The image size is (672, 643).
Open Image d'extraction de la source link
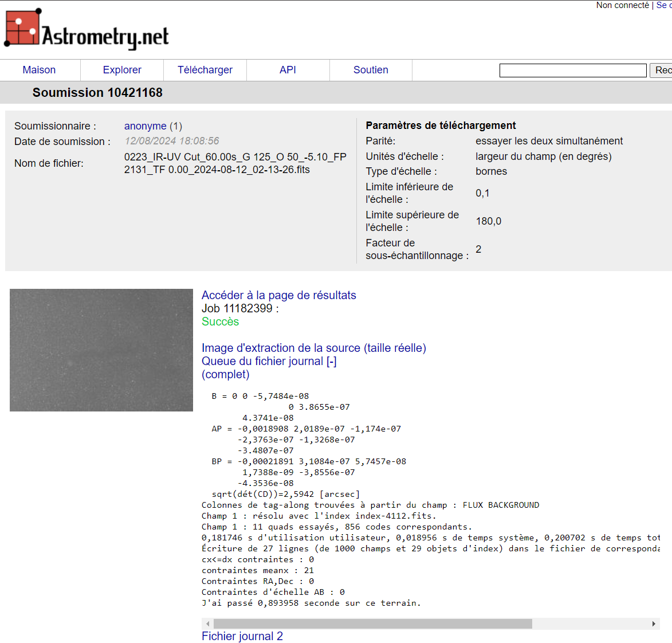[314, 348]
